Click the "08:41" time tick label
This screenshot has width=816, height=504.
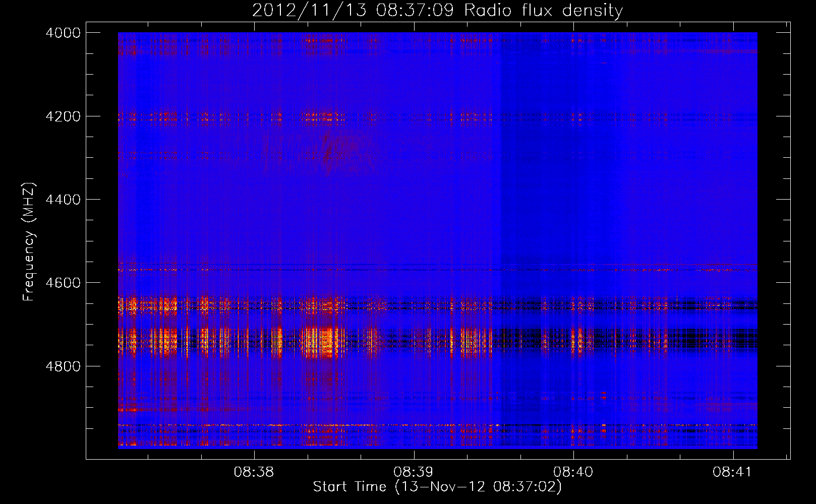[x=732, y=472]
